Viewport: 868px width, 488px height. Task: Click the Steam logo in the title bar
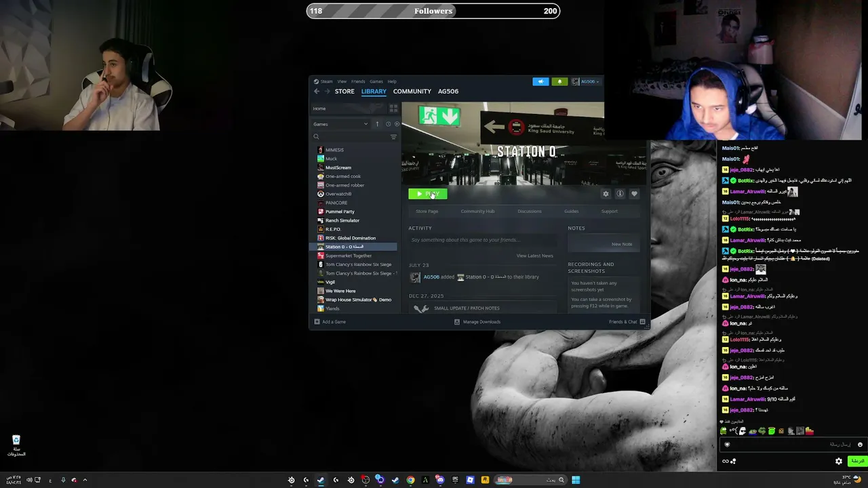tap(316, 81)
